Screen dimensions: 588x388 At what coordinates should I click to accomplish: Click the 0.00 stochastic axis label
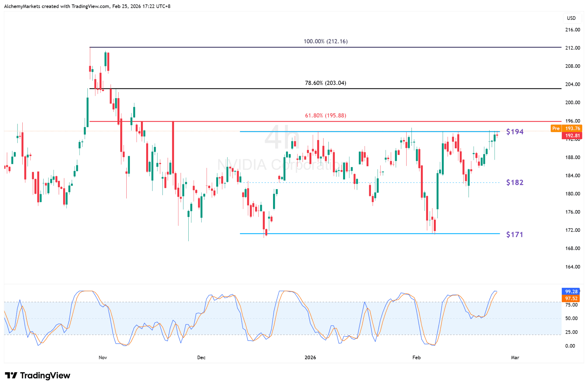pos(570,346)
